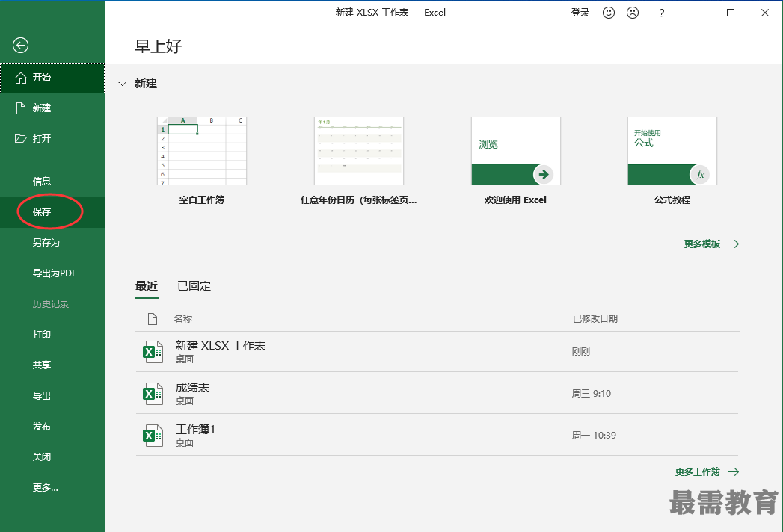Image resolution: width=783 pixels, height=532 pixels.
Task: Open the 公式教程 template
Action: 672,151
